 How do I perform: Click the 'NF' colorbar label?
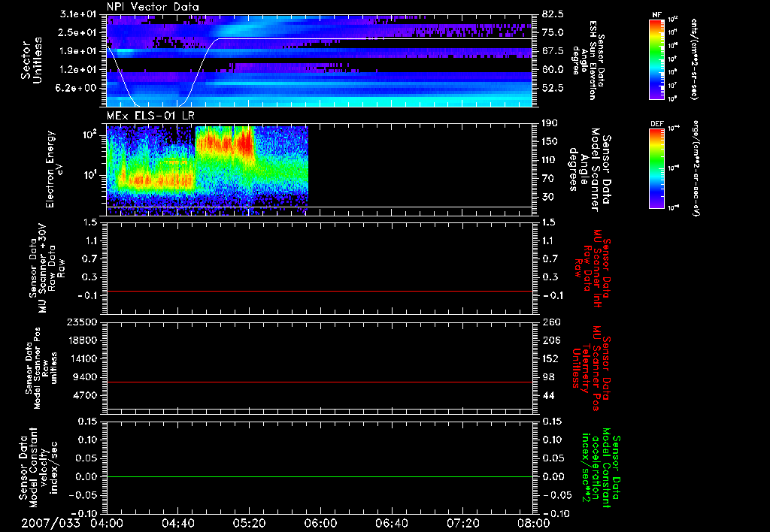(x=656, y=15)
